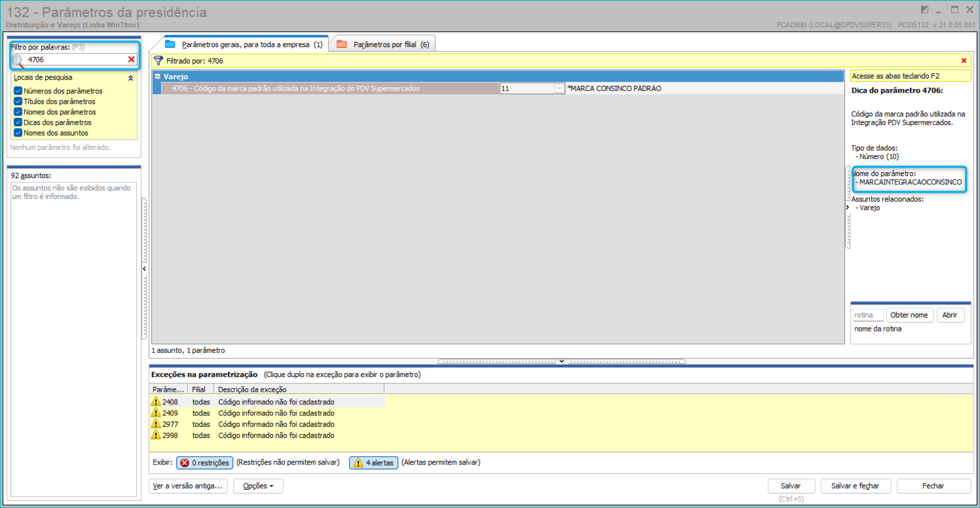Select exception row for parameter 2977
The image size is (980, 508).
point(267,424)
